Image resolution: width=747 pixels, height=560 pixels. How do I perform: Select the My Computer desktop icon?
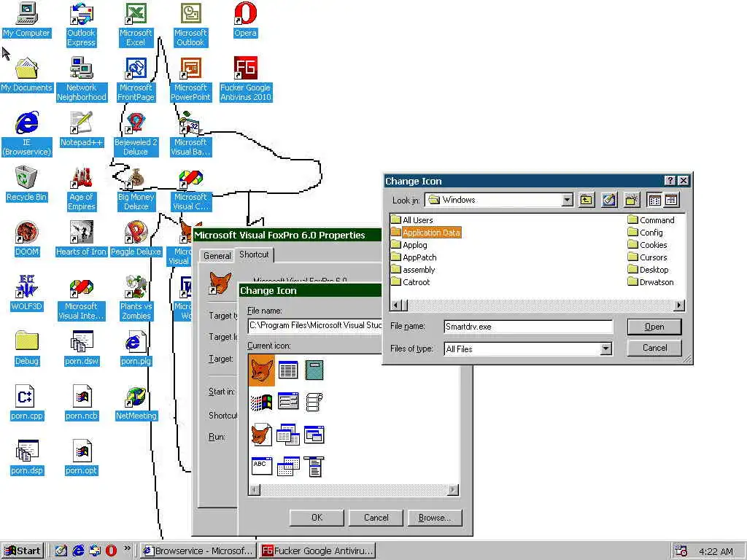[26, 20]
